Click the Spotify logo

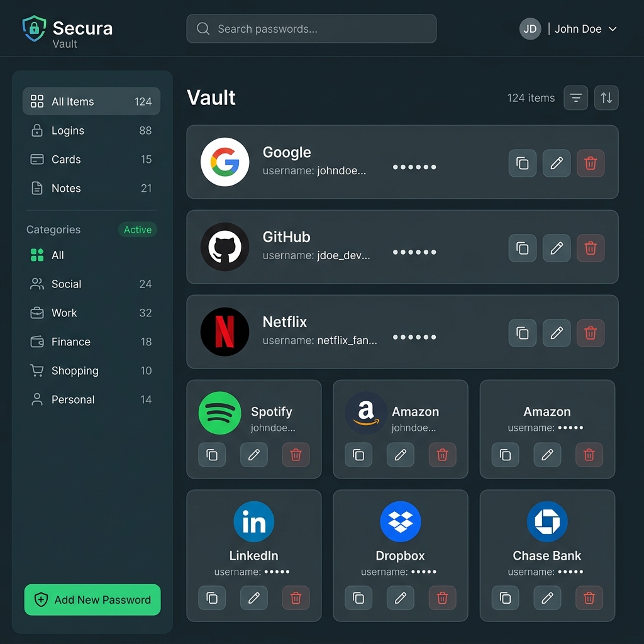pos(219,413)
